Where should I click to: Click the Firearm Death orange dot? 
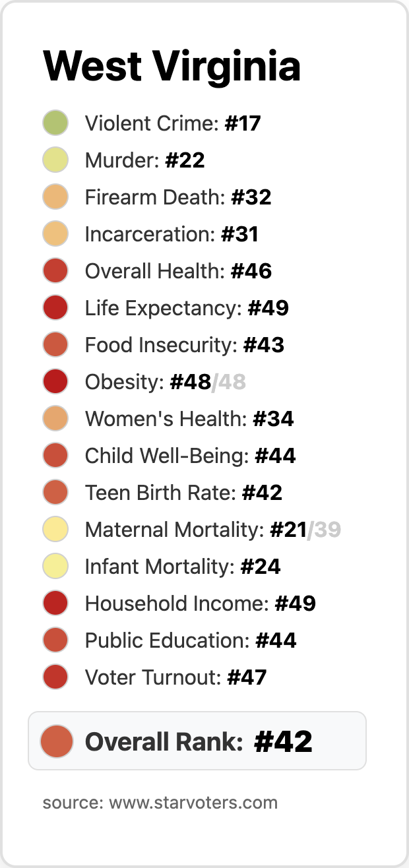[x=55, y=197]
